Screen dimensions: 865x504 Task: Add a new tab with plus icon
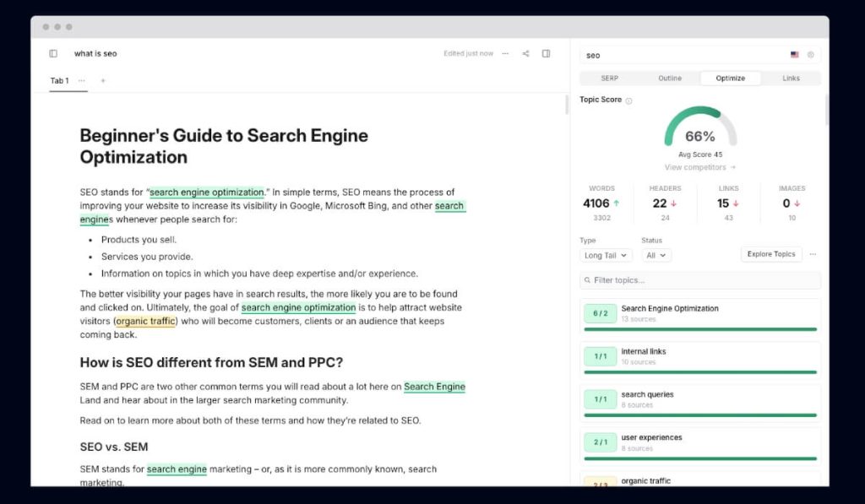click(x=103, y=81)
